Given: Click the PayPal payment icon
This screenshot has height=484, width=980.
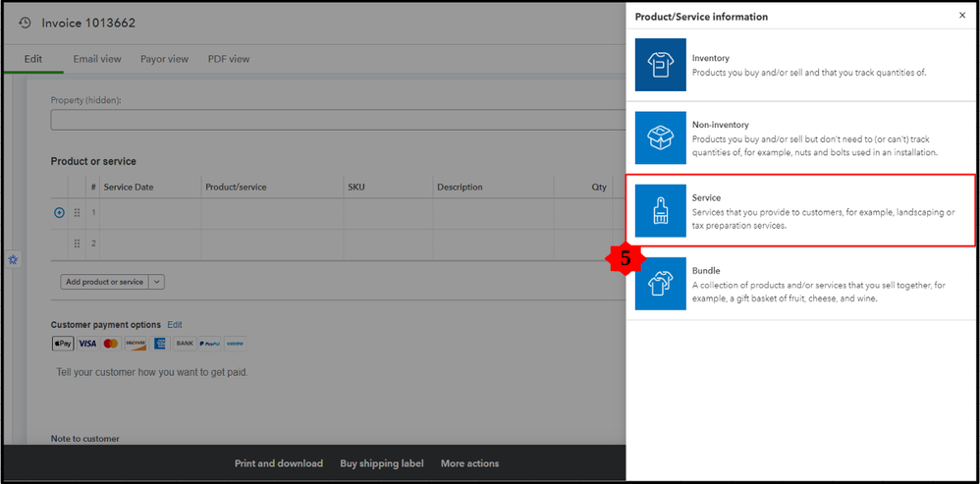Looking at the screenshot, I should pyautogui.click(x=209, y=344).
